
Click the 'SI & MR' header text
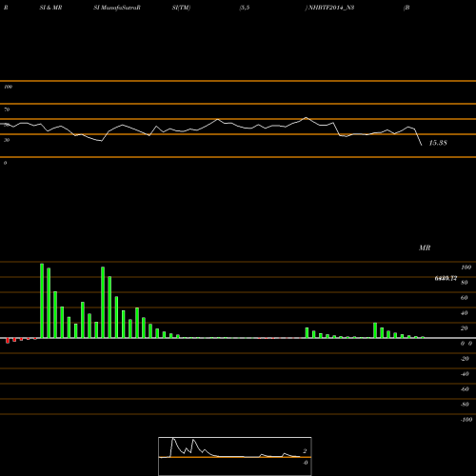coord(50,8)
